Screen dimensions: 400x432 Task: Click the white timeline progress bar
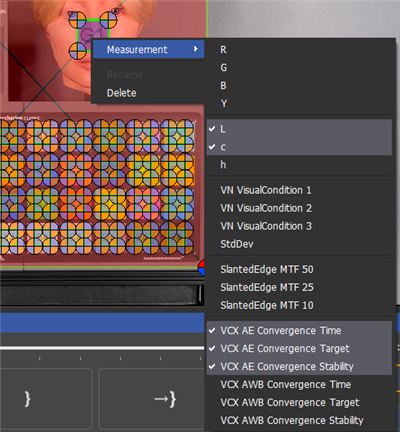102,348
